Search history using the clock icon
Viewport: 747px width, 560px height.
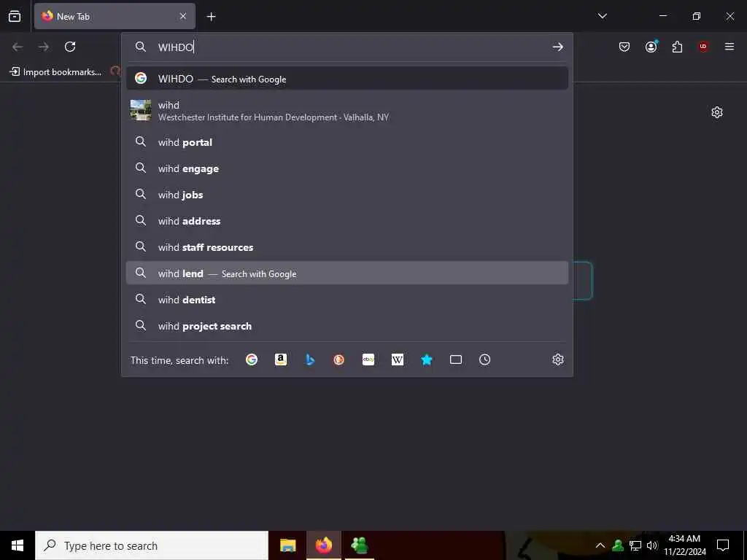point(484,359)
